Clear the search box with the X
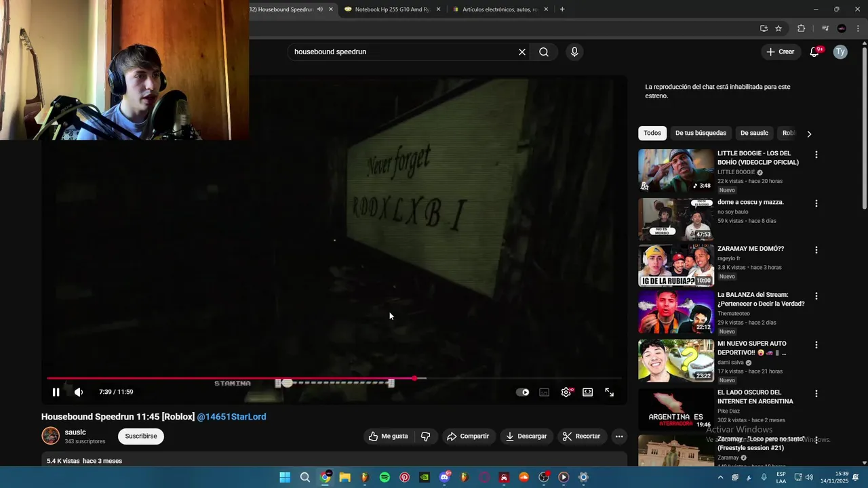Viewport: 868px width, 488px height. (x=522, y=52)
